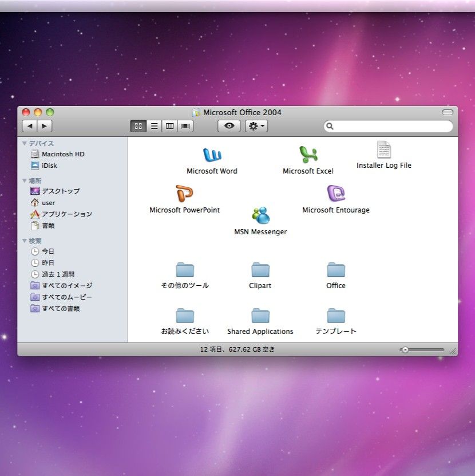
Task: Click the green zoom window button
Action: tap(50, 112)
